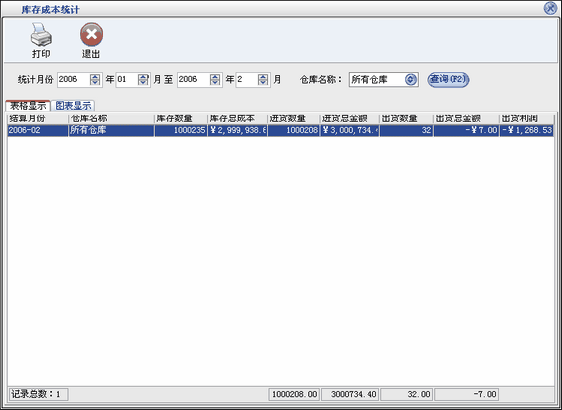Click the printer icon labeled 打印
Image resolution: width=562 pixels, height=410 pixels.
tap(41, 35)
